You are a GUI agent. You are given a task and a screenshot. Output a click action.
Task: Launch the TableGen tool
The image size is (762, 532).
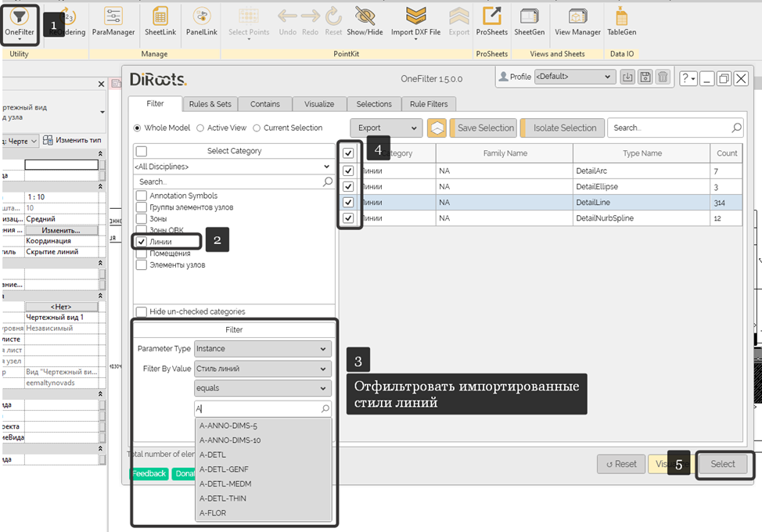coord(621,23)
